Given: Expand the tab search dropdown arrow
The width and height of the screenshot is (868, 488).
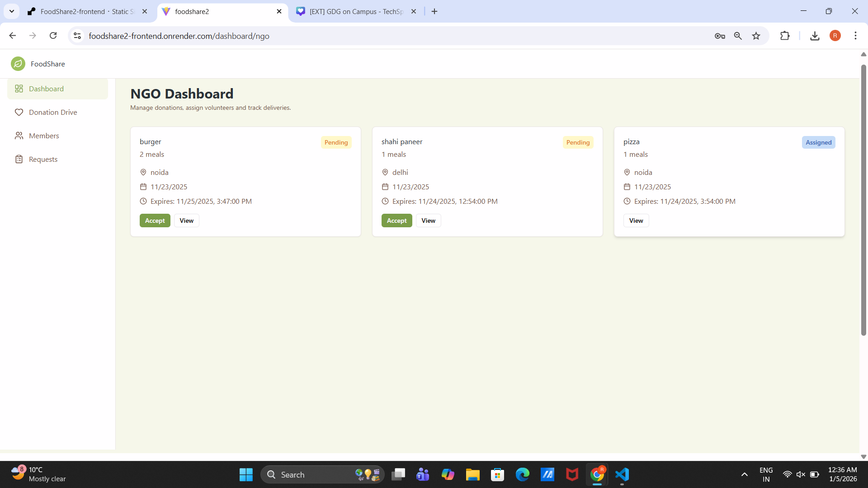Looking at the screenshot, I should click(x=12, y=11).
